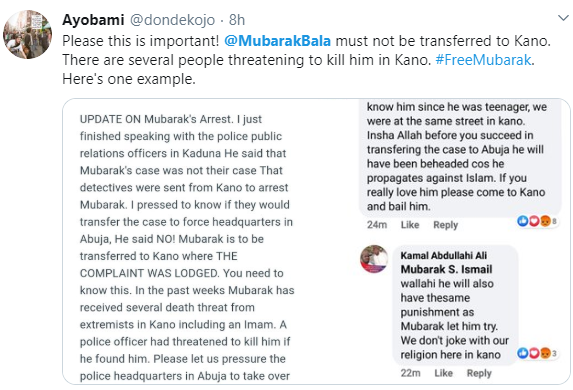Open the 8h tweet timestamp
The image size is (573, 390).
(237, 20)
